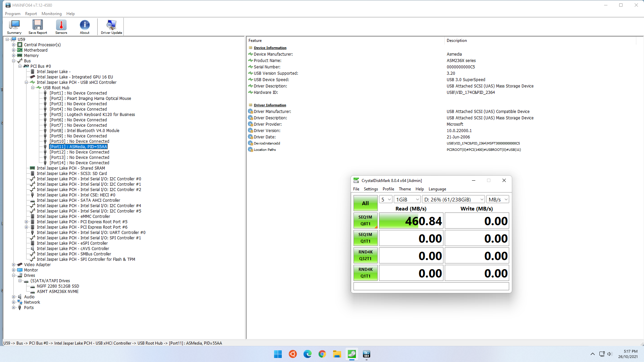Screen dimensions: 644x362
Task: Open CrystalDiskMark Profile menu
Action: 388,189
